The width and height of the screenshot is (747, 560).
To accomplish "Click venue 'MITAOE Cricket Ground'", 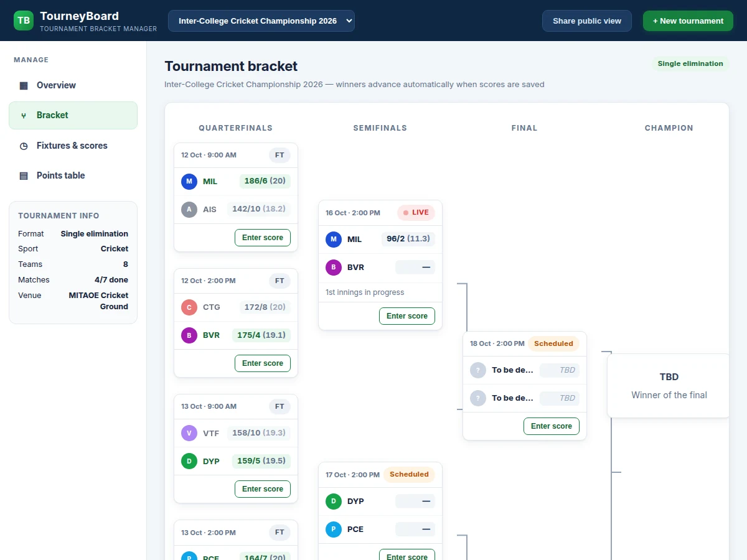I will (x=98, y=301).
